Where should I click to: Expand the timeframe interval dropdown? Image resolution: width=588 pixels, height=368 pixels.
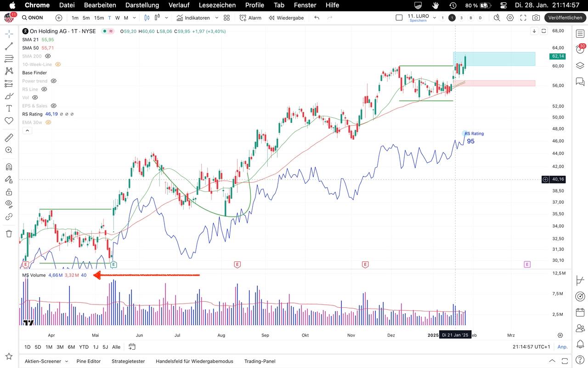click(134, 18)
